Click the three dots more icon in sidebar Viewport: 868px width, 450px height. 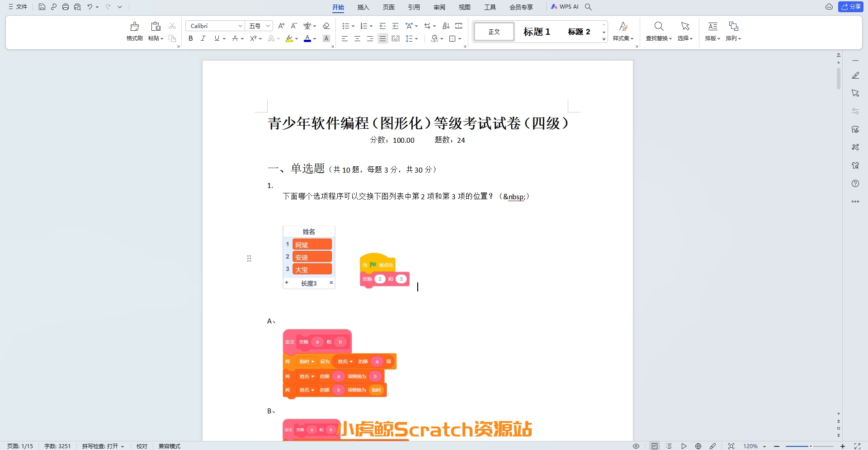[x=855, y=202]
